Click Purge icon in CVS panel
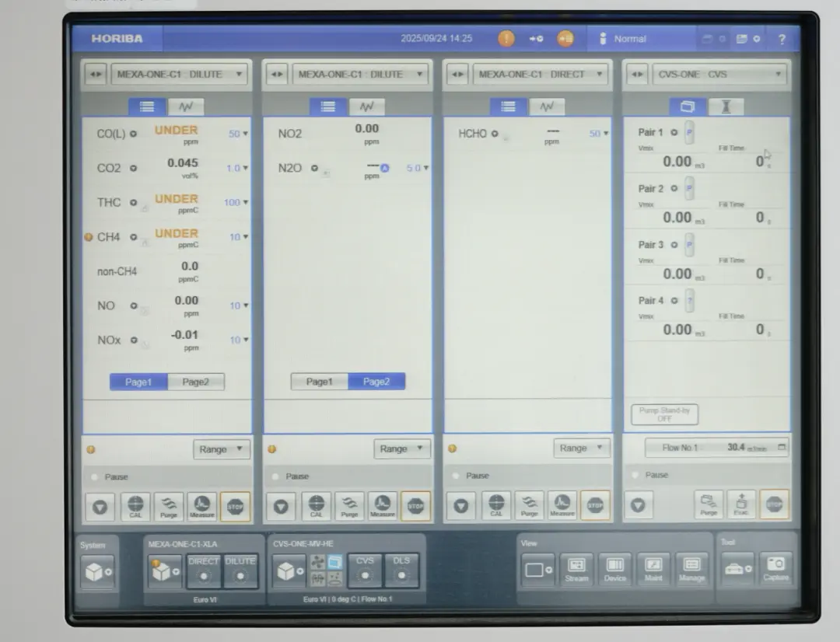 709,504
